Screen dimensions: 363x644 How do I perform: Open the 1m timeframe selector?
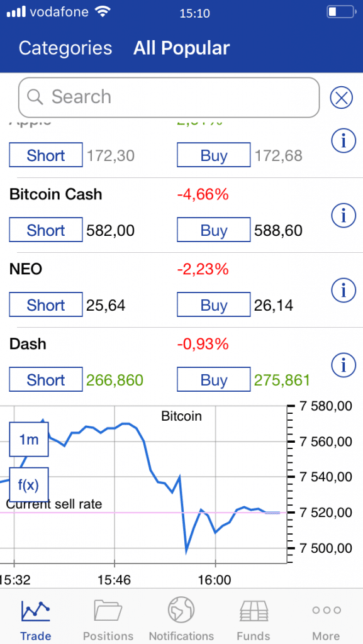click(28, 440)
